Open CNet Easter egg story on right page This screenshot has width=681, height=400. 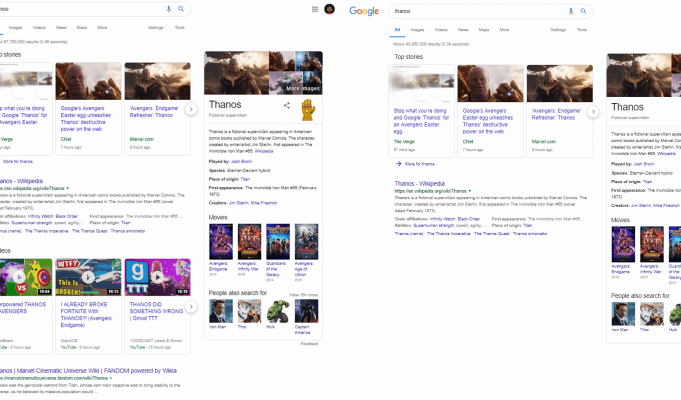[x=488, y=121]
